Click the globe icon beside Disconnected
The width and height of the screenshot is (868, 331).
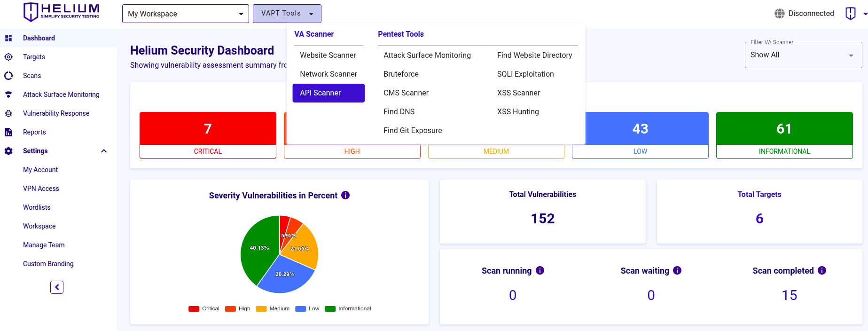coord(780,14)
